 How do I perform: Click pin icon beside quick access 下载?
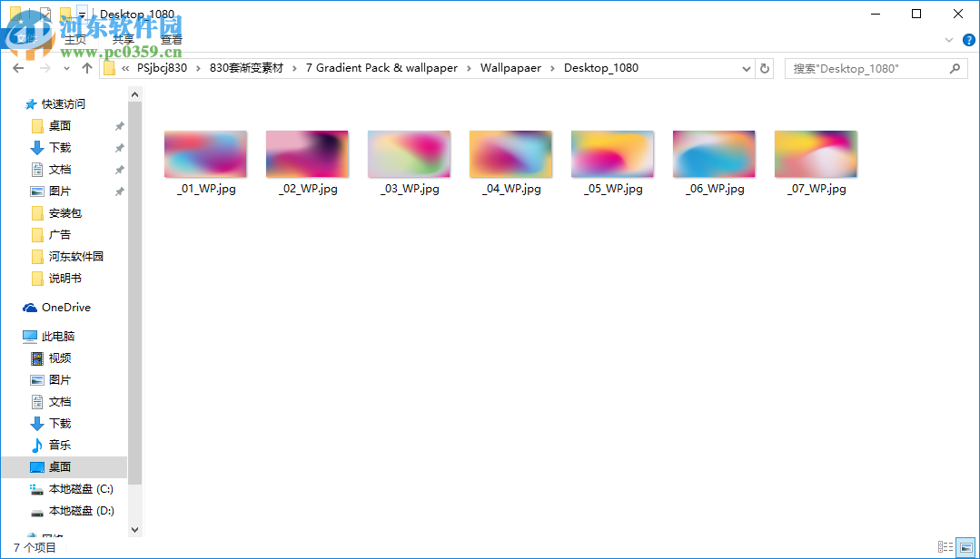pyautogui.click(x=119, y=148)
